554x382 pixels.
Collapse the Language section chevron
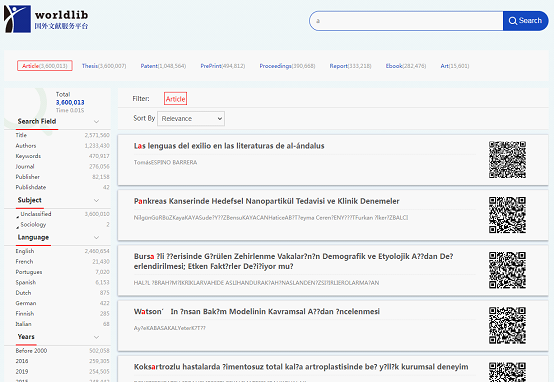pos(96,237)
